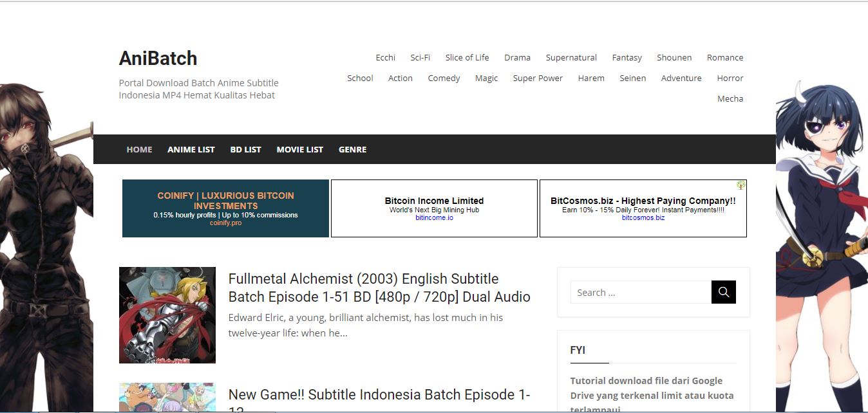Open ANIME LIST menu item

[x=191, y=149]
